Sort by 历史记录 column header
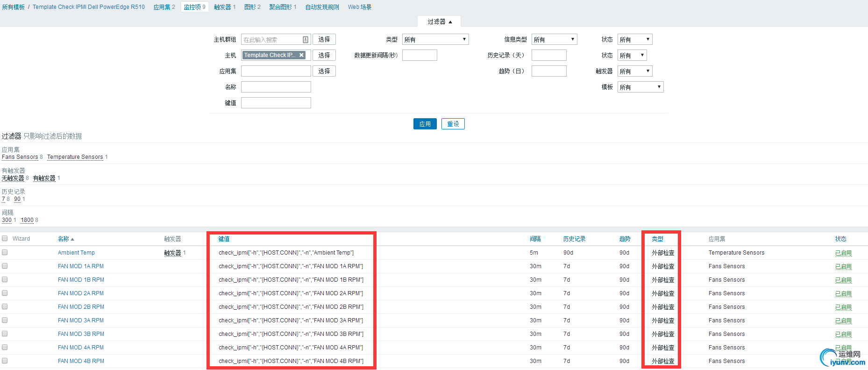Image resolution: width=868 pixels, height=370 pixels. (x=574, y=239)
